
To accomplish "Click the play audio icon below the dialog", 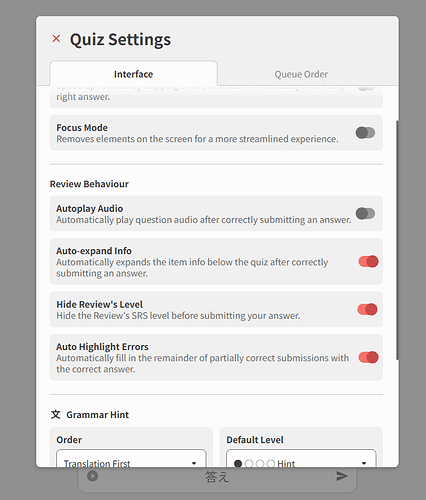I will click(92, 476).
